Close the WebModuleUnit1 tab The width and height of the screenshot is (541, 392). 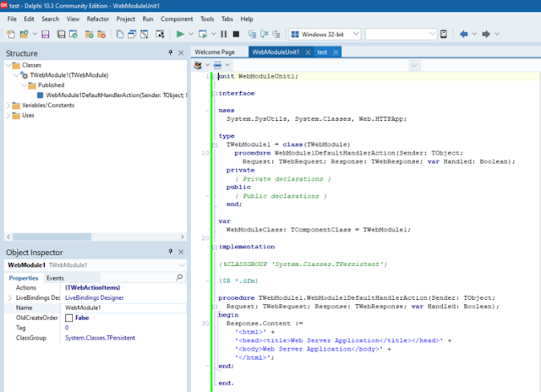(x=308, y=52)
